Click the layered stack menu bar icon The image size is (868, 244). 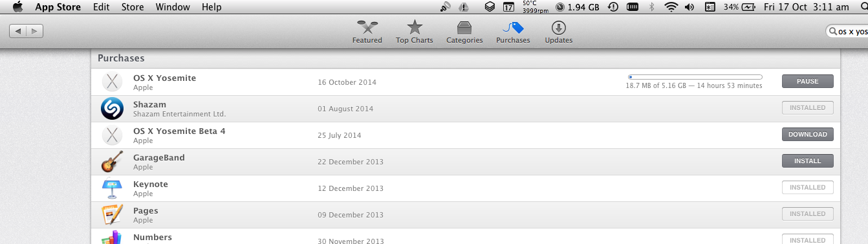490,7
